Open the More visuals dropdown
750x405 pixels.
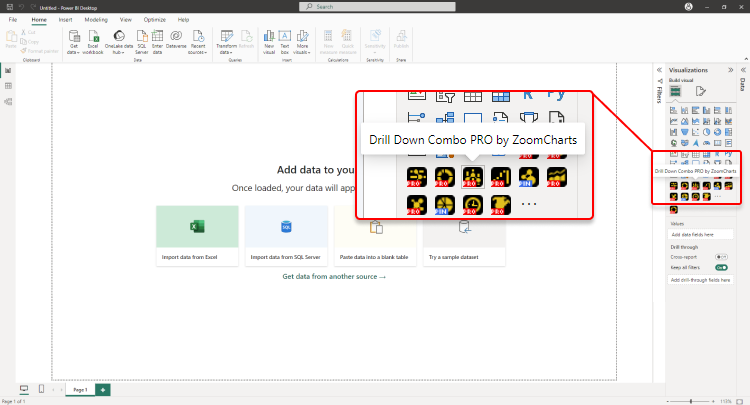tap(302, 43)
